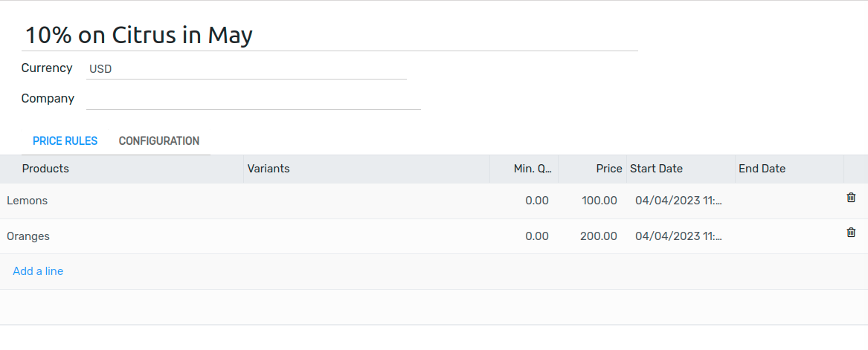This screenshot has height=350, width=868.
Task: Click the Lemons Variants cell
Action: (367, 201)
